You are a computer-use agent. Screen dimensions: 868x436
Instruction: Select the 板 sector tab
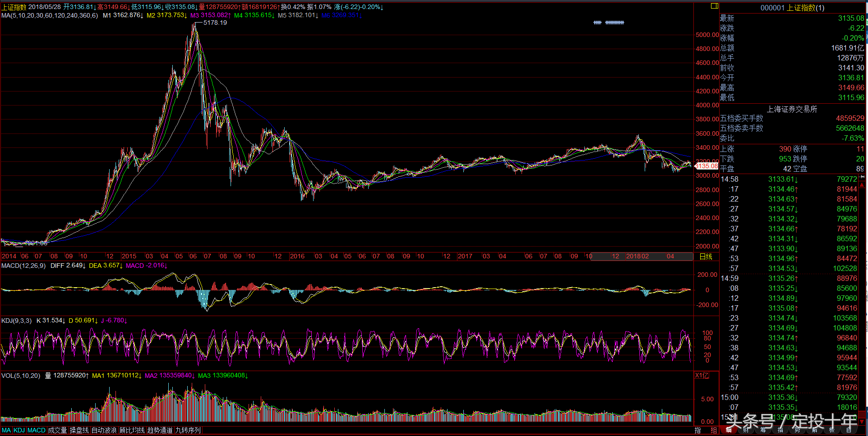(x=832, y=430)
